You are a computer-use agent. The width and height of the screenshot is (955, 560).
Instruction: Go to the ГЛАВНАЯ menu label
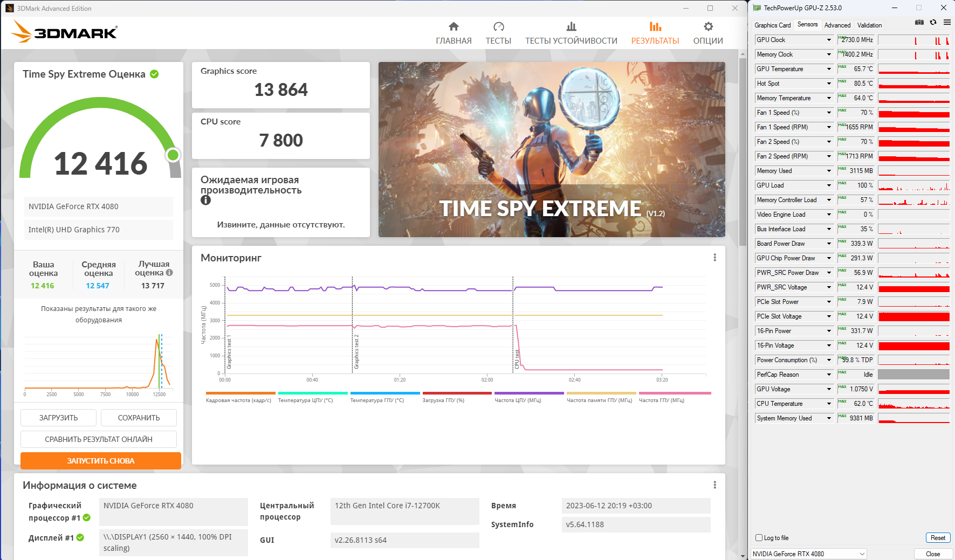(454, 41)
